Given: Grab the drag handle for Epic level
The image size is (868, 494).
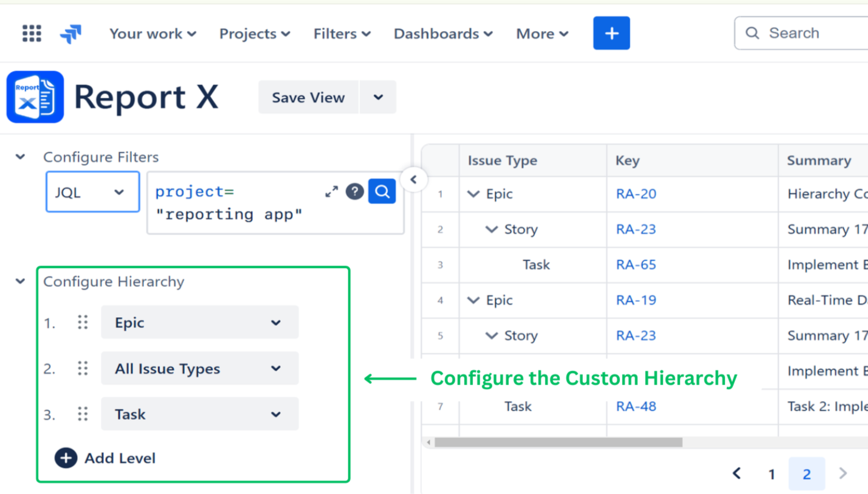Looking at the screenshot, I should click(x=83, y=323).
